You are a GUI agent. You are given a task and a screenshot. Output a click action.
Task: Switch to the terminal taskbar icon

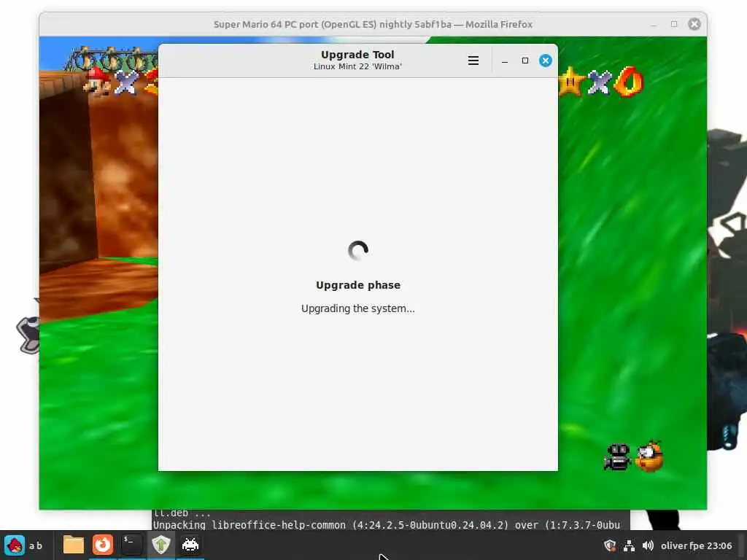[131, 545]
